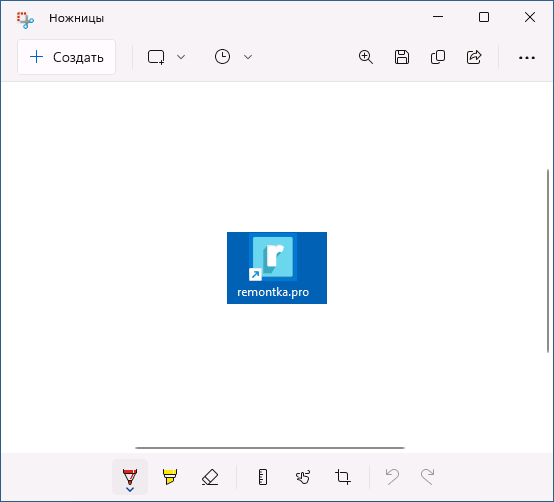This screenshot has width=554, height=502.
Task: Undo the last annotation
Action: pyautogui.click(x=392, y=477)
